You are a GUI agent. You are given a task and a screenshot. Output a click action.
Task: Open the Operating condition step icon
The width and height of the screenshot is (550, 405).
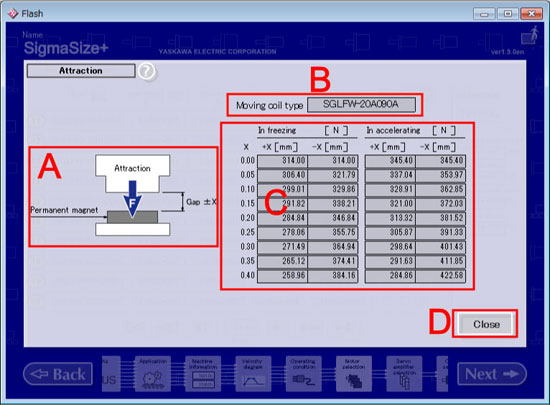click(x=303, y=374)
